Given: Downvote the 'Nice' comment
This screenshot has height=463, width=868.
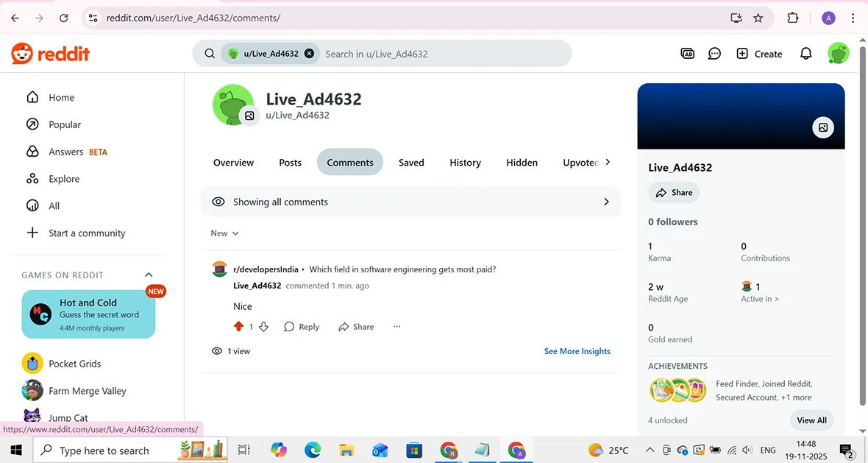Looking at the screenshot, I should 264,326.
